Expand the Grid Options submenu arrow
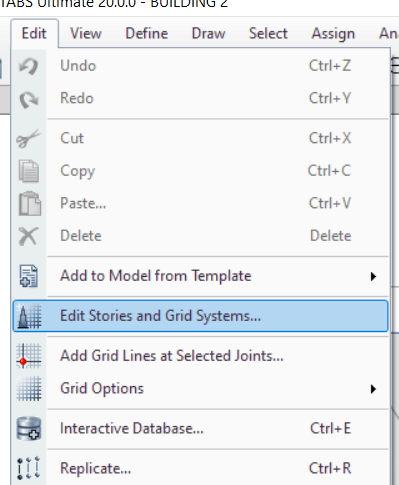 tap(373, 389)
